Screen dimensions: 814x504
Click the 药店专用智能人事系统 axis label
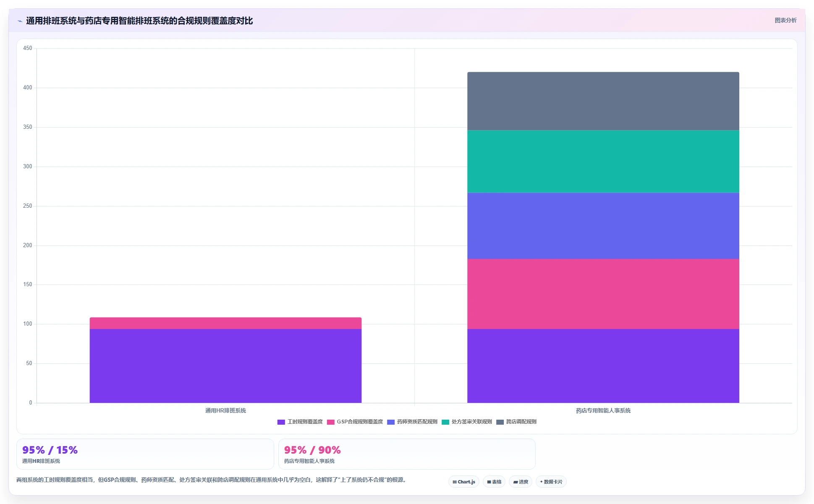pyautogui.click(x=603, y=410)
